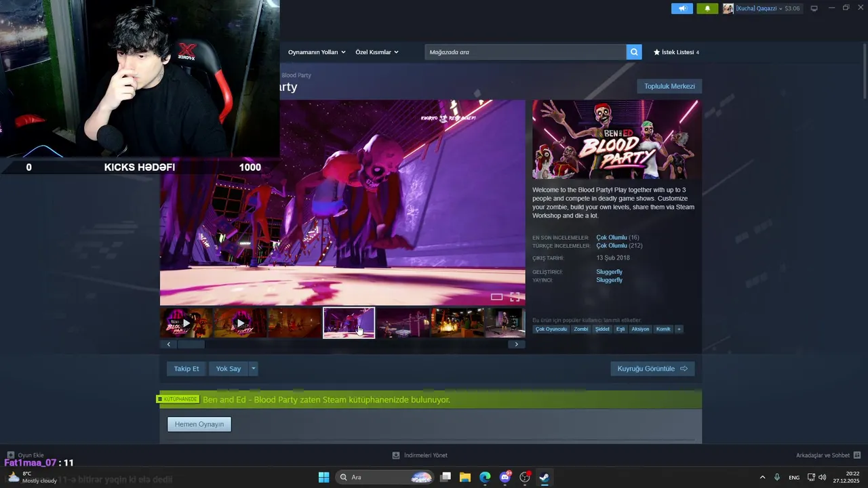The image size is (868, 488).
Task: Open Big Picture mode monitor icon
Action: tap(814, 8)
